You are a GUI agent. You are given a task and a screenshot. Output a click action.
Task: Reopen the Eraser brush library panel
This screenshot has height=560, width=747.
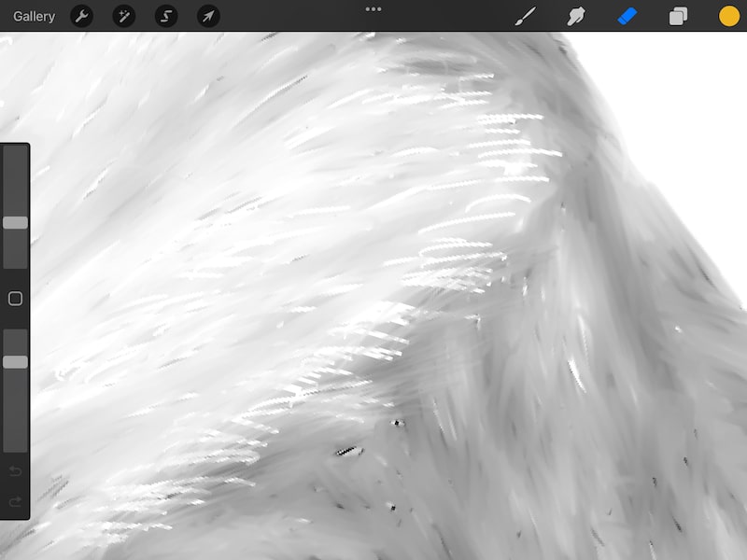point(627,15)
